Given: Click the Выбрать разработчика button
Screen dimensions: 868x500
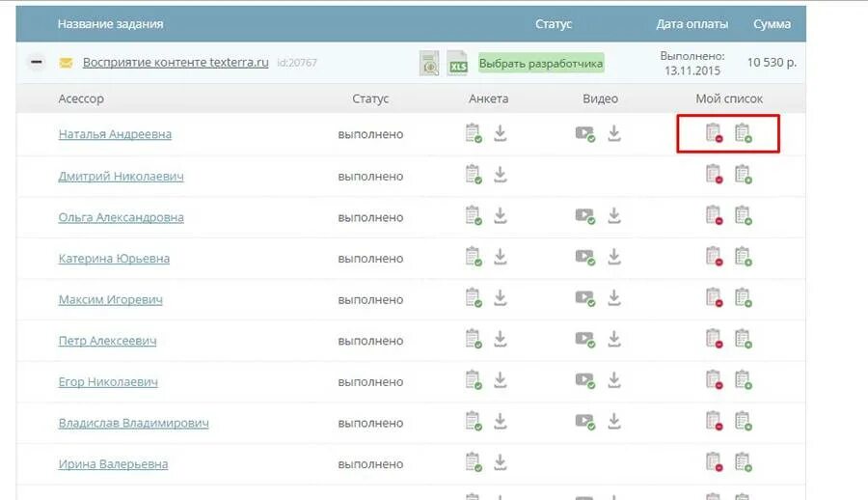Looking at the screenshot, I should point(541,63).
